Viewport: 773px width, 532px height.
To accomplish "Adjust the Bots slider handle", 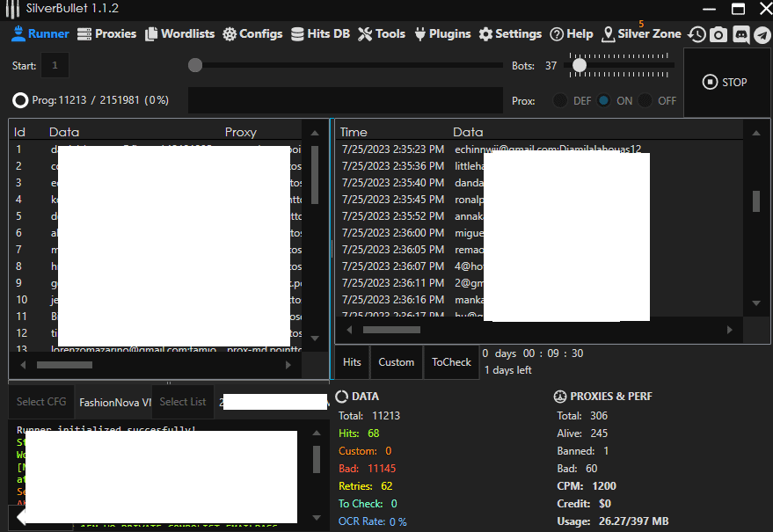I will [x=580, y=65].
